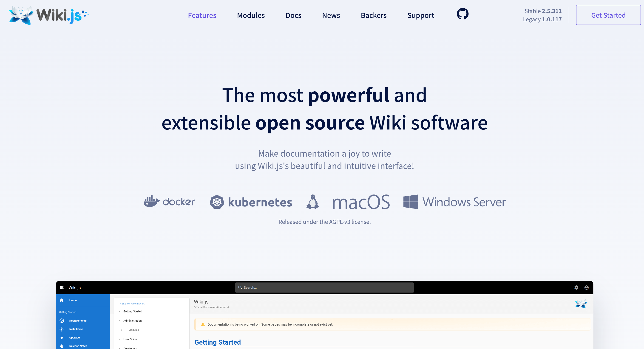
Task: Click the macOS logo text
Action: [x=361, y=202]
